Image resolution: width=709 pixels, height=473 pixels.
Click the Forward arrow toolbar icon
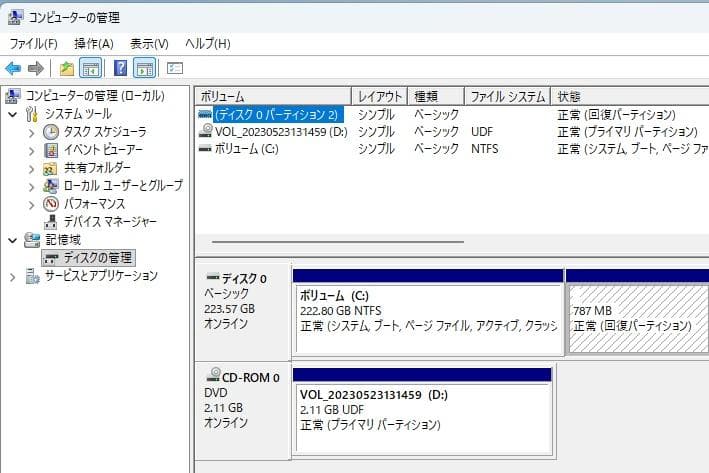[36, 69]
